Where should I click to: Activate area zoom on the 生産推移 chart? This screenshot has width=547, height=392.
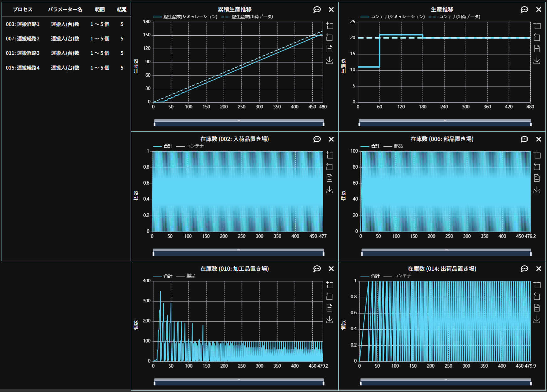point(537,26)
